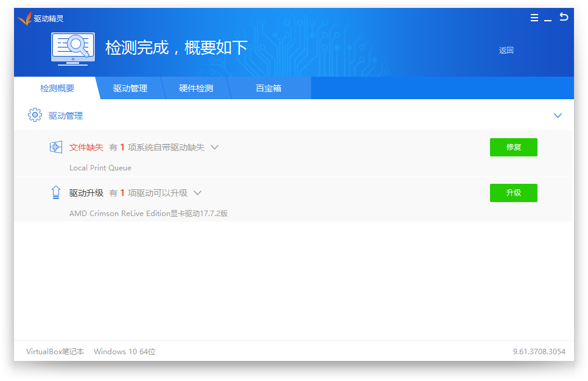Image resolution: width=588 pixels, height=381 pixels.
Task: Click the 文件缺失 driver-file icon
Action: [x=55, y=147]
